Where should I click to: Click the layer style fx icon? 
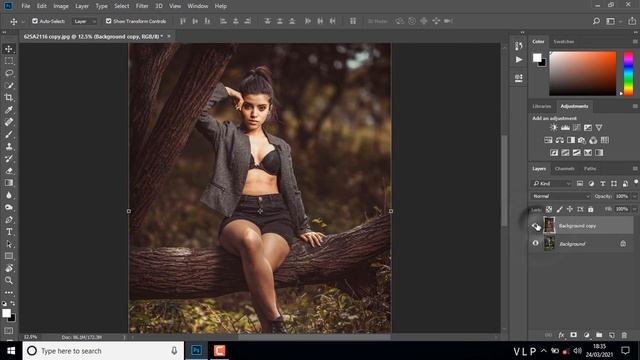pos(561,335)
